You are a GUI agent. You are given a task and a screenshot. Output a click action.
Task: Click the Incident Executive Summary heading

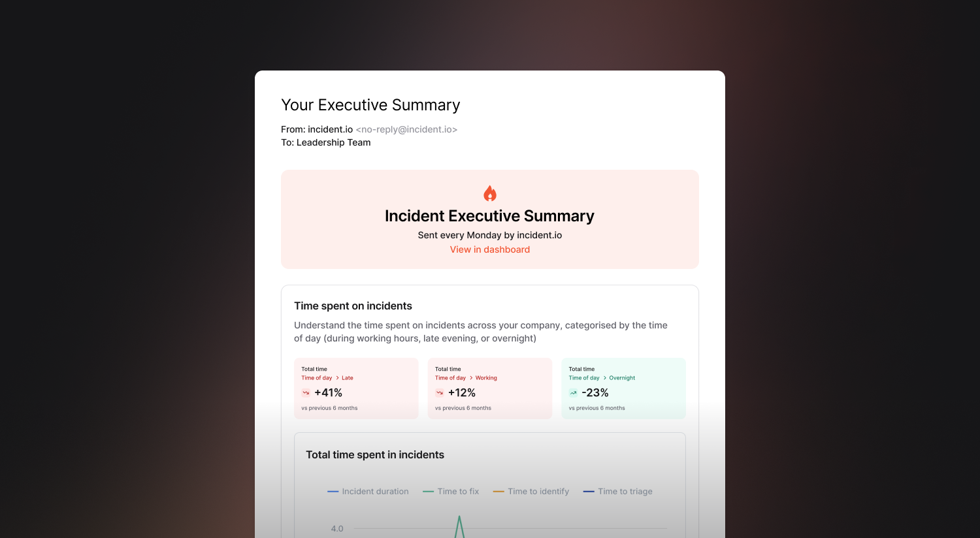tap(490, 216)
